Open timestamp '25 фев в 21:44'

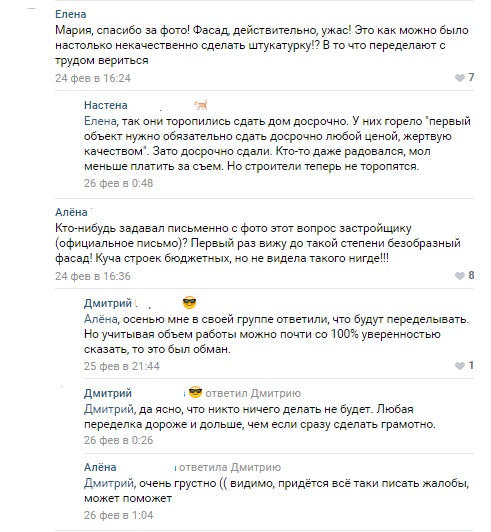(122, 366)
